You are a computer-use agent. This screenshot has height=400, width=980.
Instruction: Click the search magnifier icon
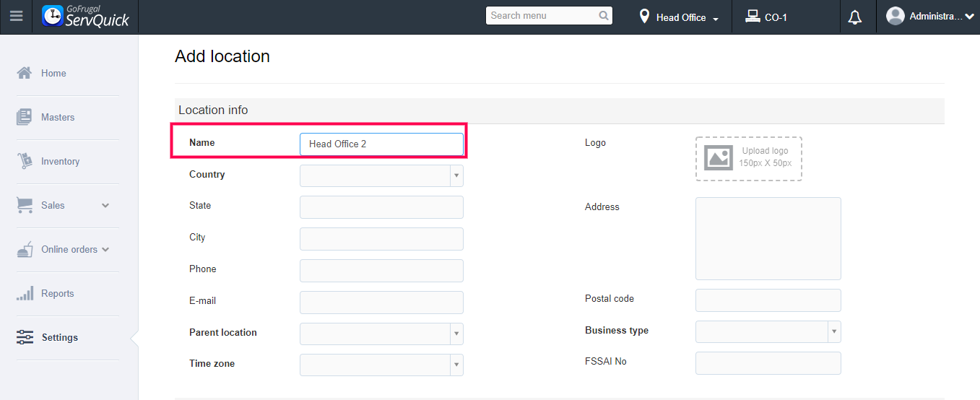(604, 16)
